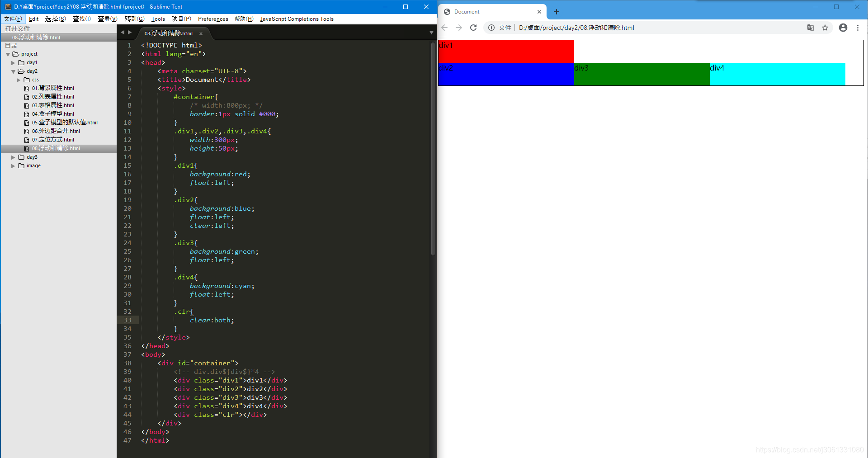Open the tab list dropdown arrow
868x458 pixels.
pos(431,33)
